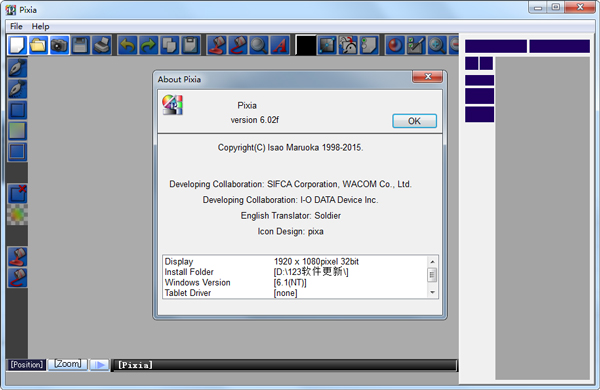Open a file with folder icon
Screen dimensions: 600x390
pos(38,45)
